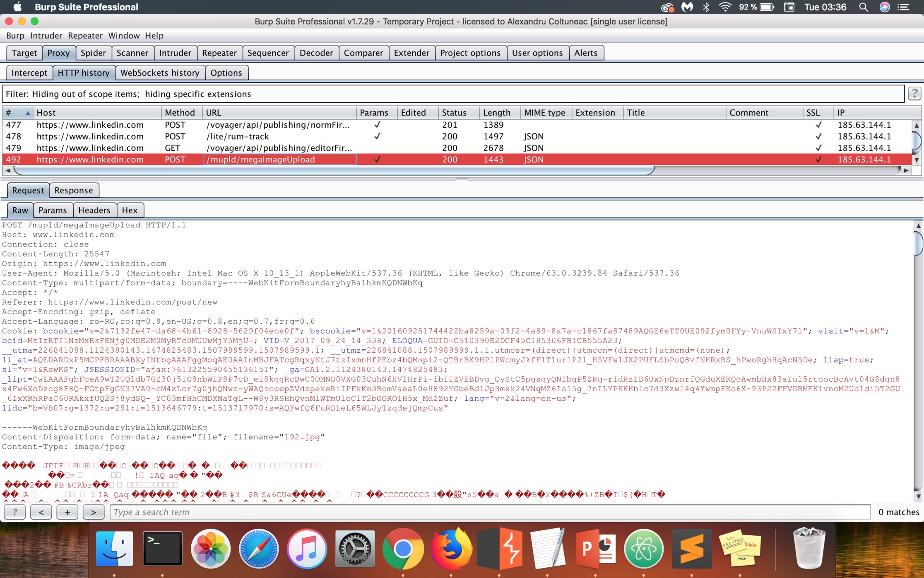
Task: Open Safari from the dock
Action: tap(259, 549)
